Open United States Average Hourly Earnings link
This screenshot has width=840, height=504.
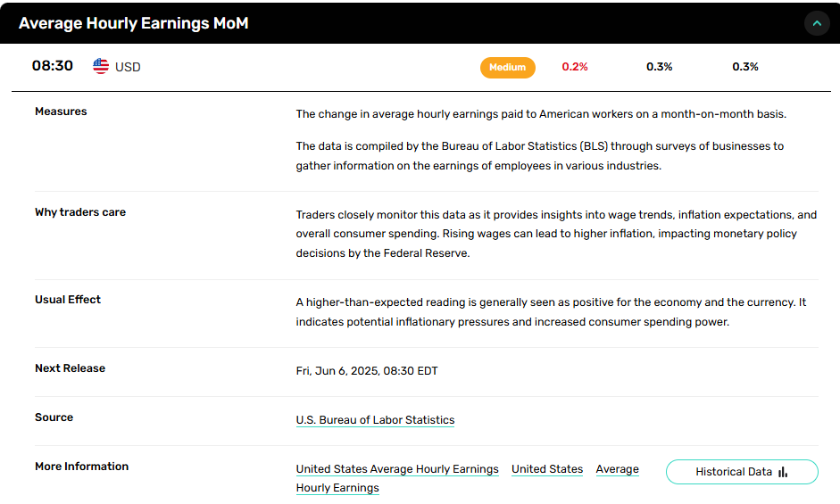(397, 469)
